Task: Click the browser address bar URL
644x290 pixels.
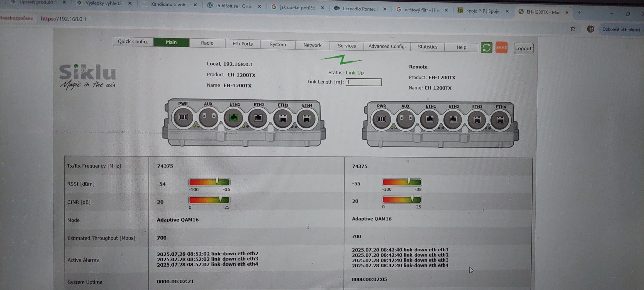Action: [64, 19]
